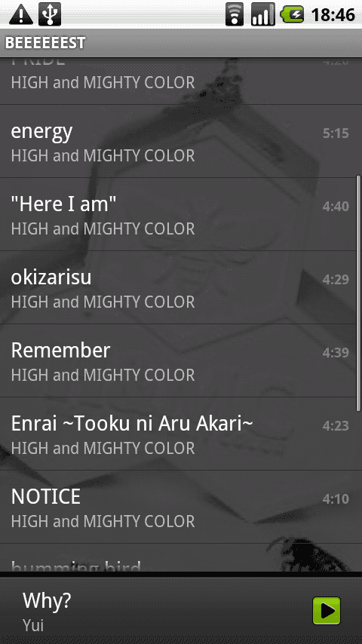
Task: Tap the Wi-Fi signal icon
Action: pos(235,14)
